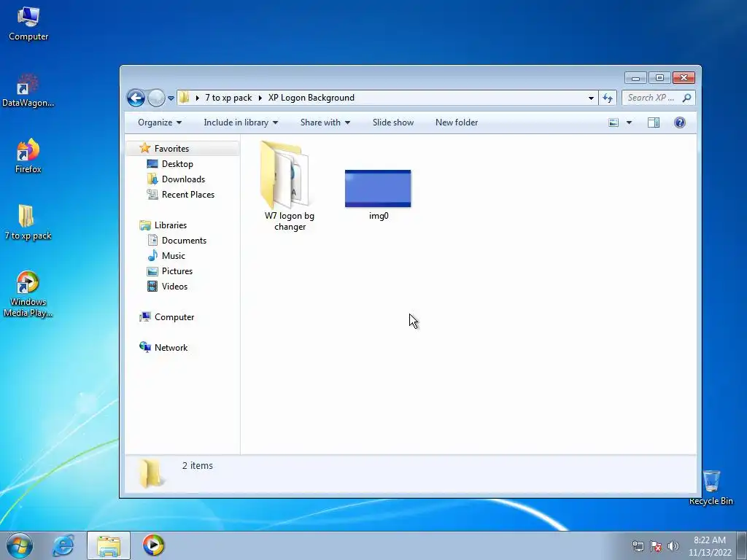
Task: Select the img0 image thumbnail
Action: [x=378, y=189]
